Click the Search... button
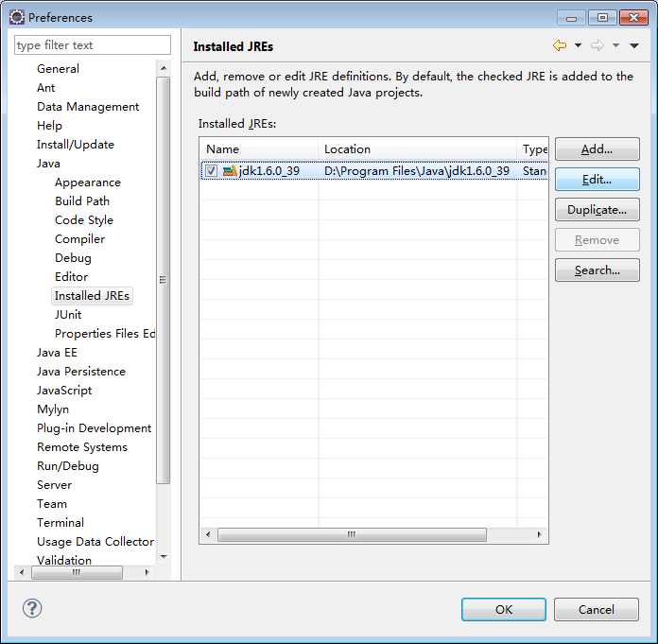 point(597,270)
